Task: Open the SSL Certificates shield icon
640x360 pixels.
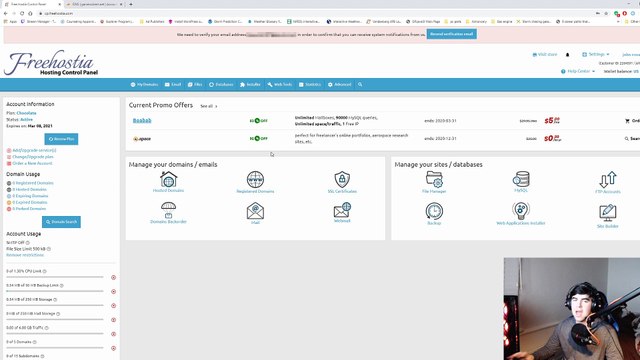Action: 342,179
